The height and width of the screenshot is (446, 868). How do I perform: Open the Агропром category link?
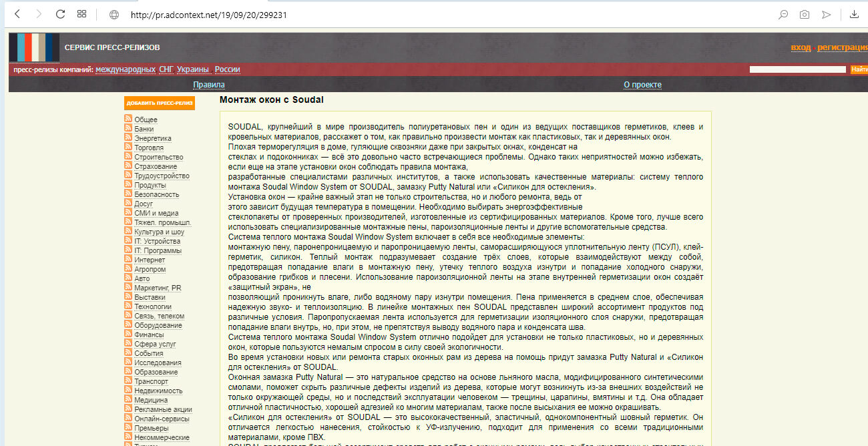pos(150,270)
